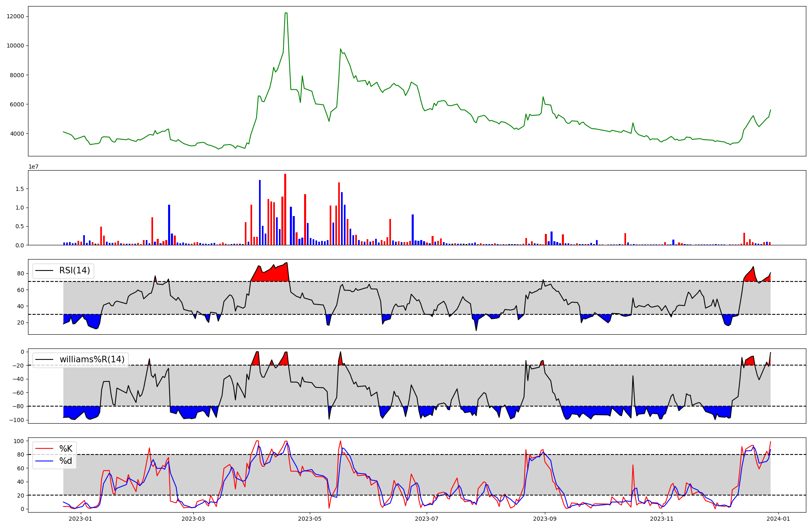The height and width of the screenshot is (528, 812).
Task: Select the 2023-11 date axis label
Action: coord(662,519)
